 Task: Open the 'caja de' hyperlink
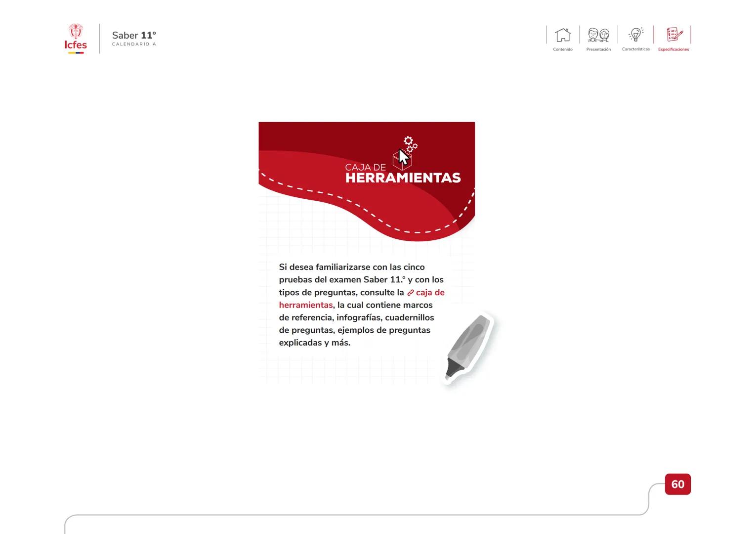[430, 293]
